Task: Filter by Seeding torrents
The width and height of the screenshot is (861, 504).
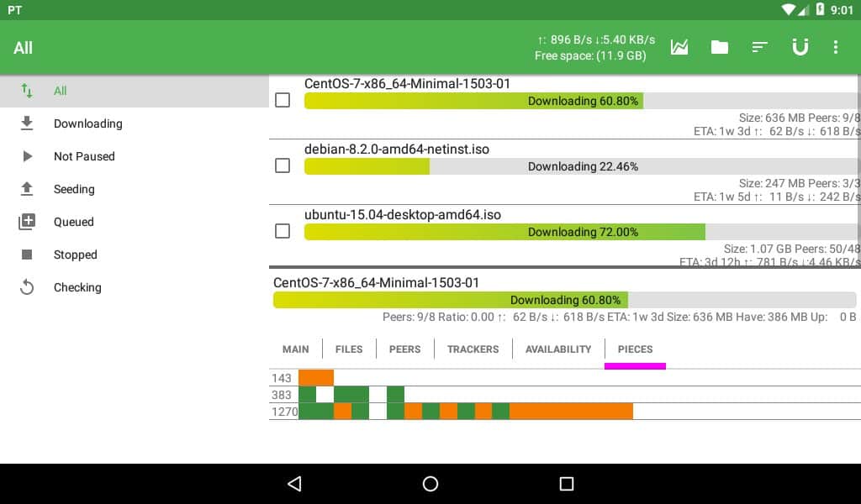Action: click(x=74, y=189)
